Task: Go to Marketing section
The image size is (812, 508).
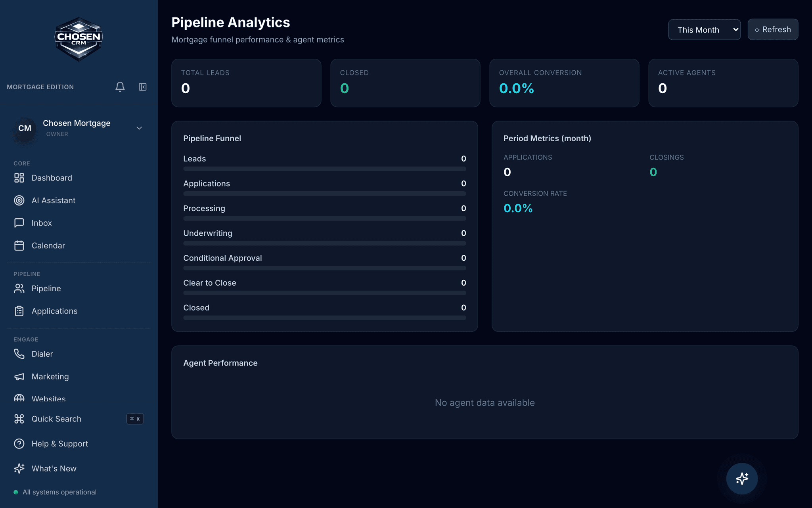Action: (79, 377)
